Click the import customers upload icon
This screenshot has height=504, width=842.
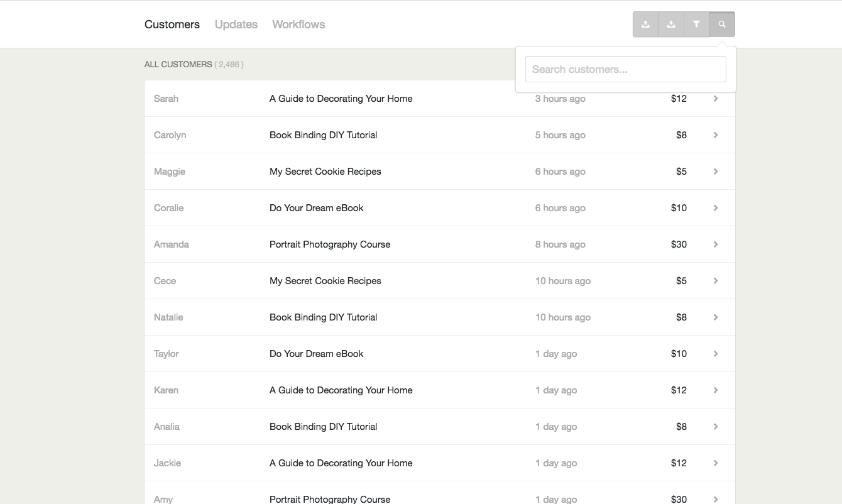tap(645, 24)
